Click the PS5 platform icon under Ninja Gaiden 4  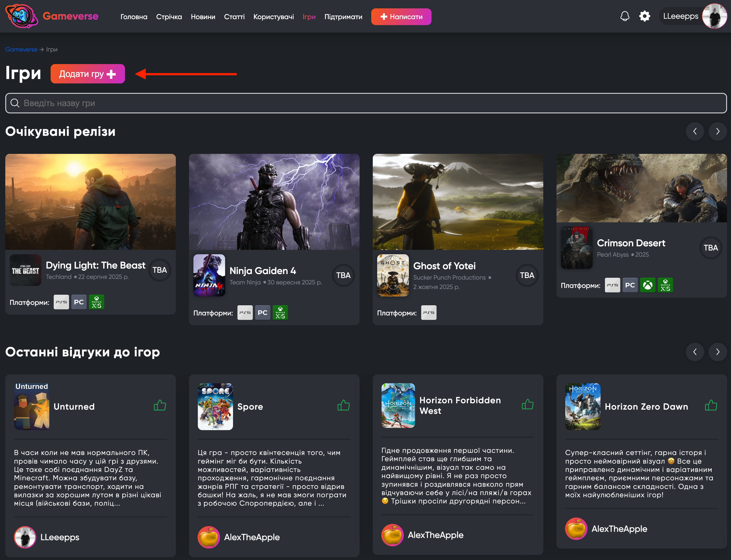(245, 313)
